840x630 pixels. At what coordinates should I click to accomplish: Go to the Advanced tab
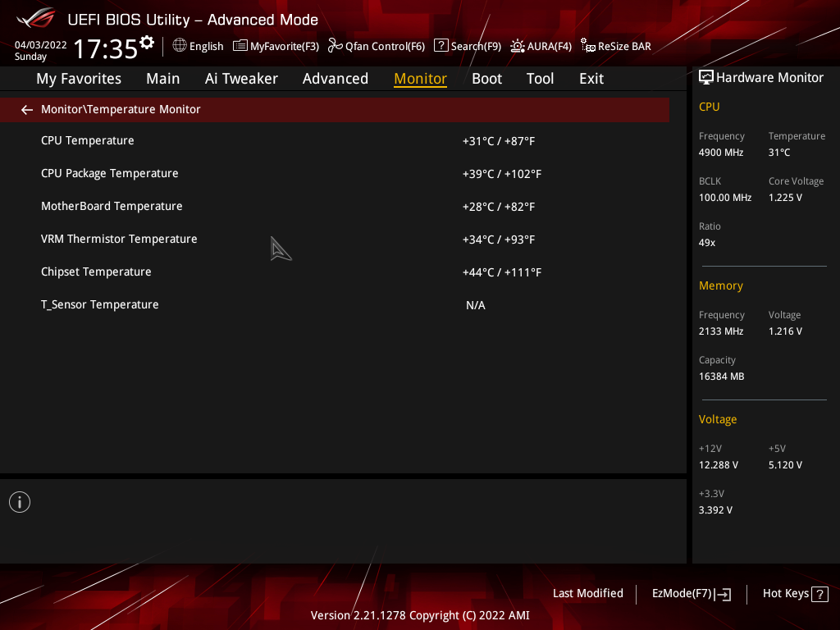(x=336, y=79)
